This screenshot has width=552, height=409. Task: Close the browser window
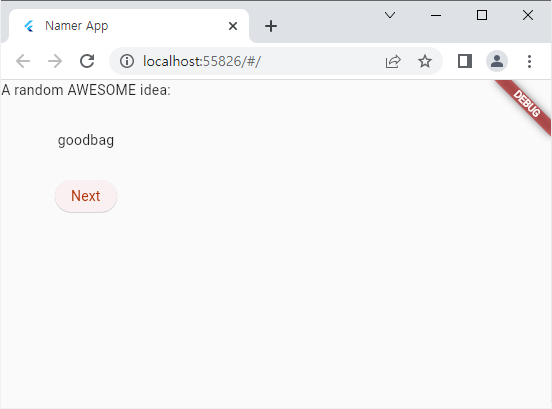(528, 15)
